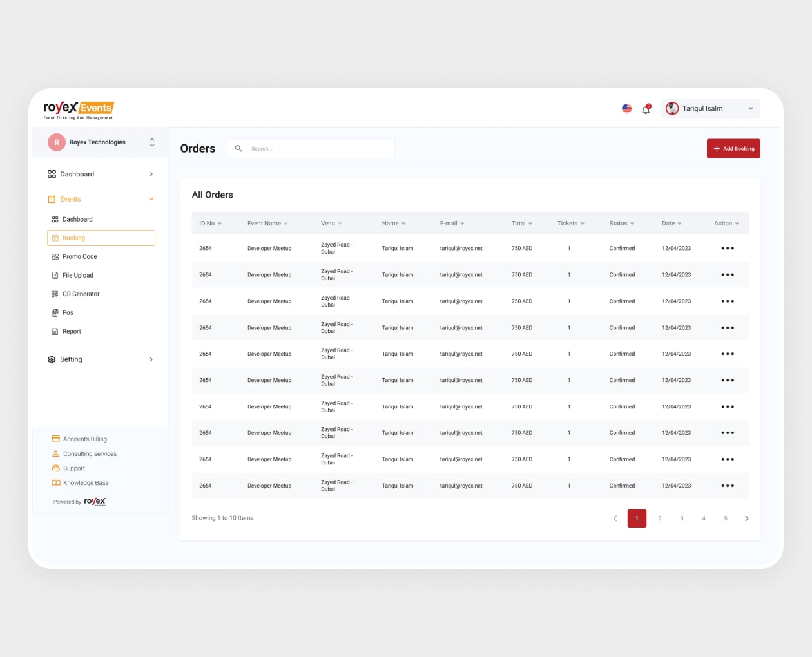
Task: Click the search magnifier icon
Action: [238, 149]
